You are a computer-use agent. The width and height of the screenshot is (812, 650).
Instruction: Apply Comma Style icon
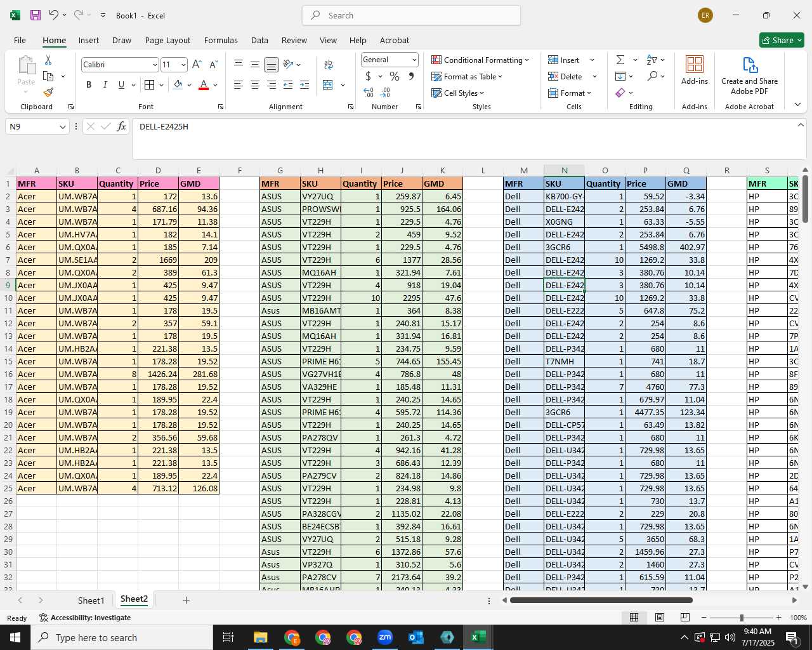[411, 76]
